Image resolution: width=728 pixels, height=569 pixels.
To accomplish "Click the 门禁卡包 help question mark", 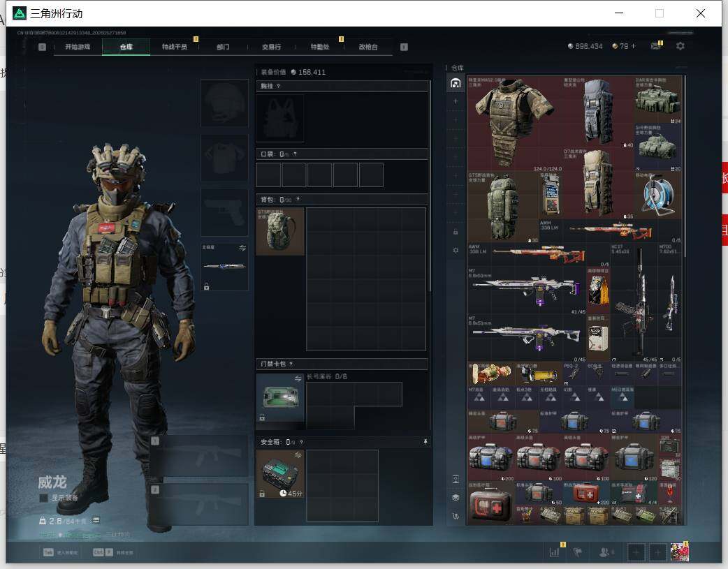I will pos(291,364).
